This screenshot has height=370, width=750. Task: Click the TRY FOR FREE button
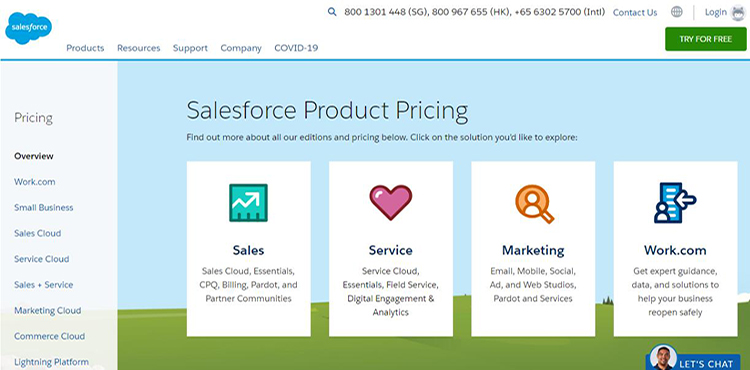tap(706, 39)
